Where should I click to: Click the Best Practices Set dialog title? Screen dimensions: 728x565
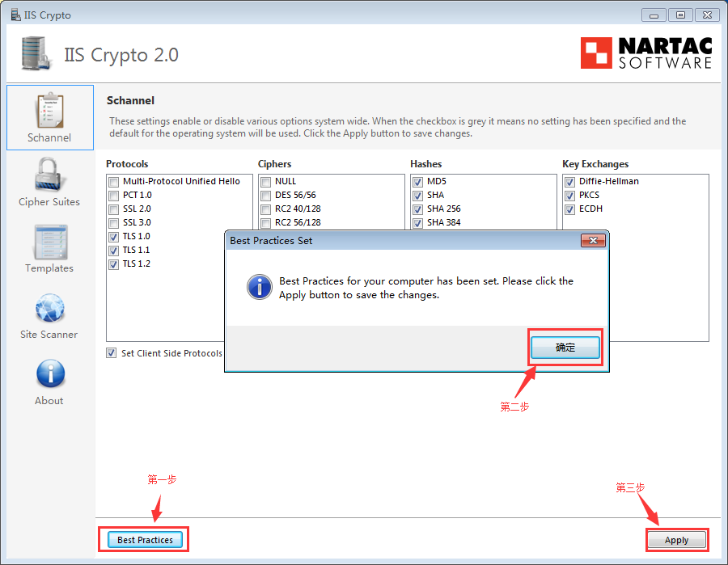click(x=271, y=241)
